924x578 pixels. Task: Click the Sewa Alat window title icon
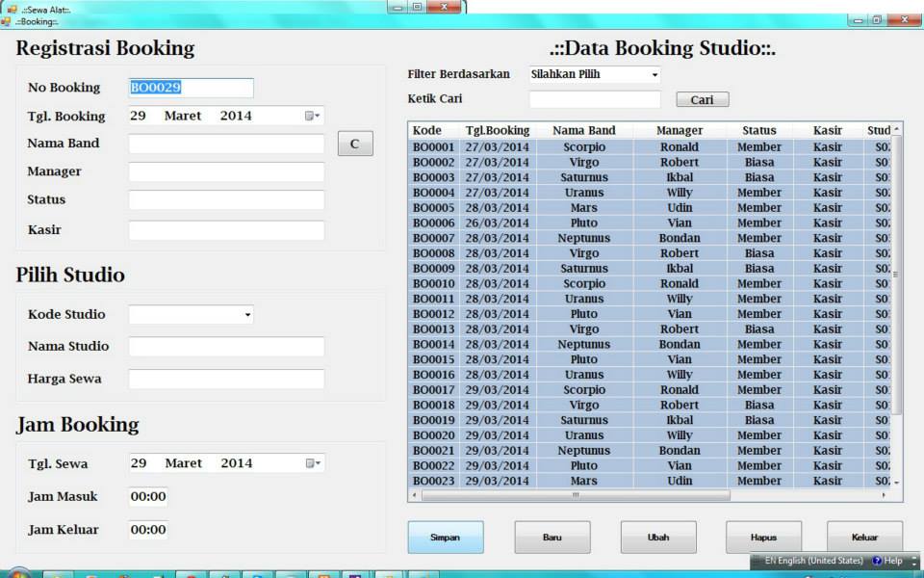pyautogui.click(x=12, y=9)
